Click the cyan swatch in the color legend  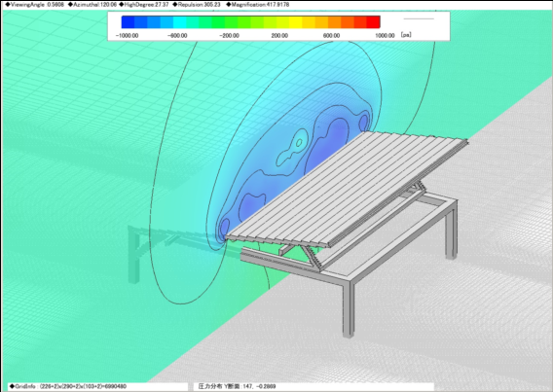point(179,21)
